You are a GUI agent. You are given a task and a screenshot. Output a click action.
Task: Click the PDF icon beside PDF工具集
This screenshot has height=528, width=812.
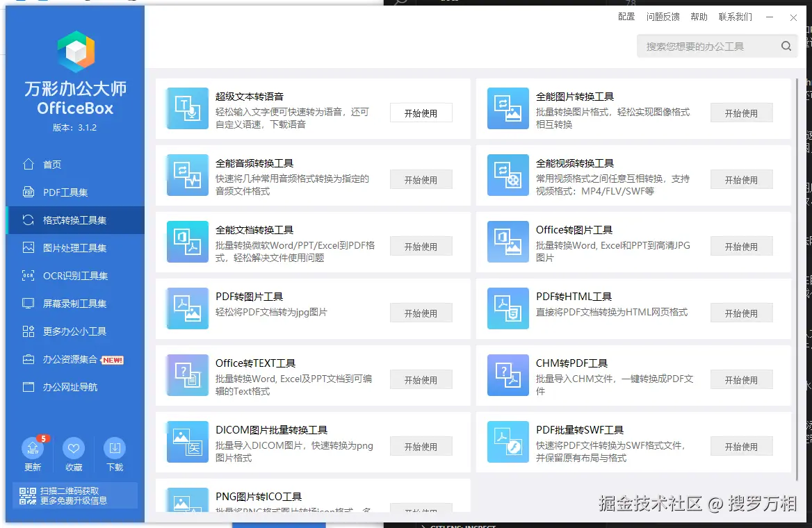pos(29,192)
